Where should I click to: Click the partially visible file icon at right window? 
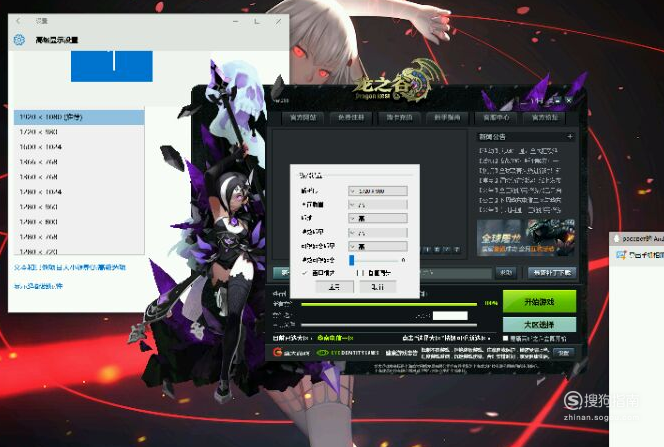coord(621,255)
